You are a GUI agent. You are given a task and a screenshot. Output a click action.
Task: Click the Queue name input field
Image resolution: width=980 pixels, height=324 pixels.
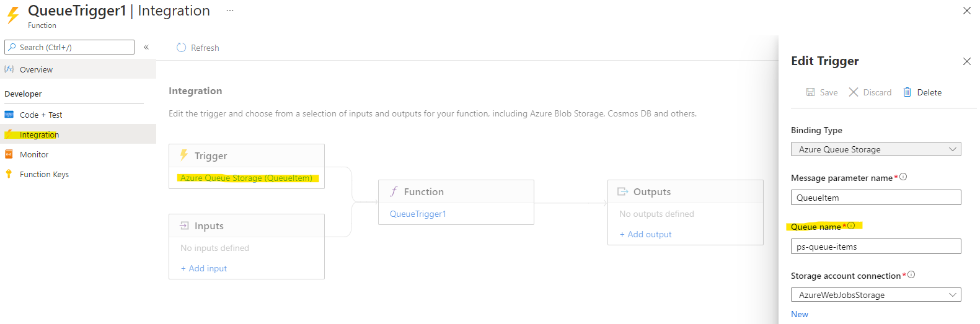(876, 247)
